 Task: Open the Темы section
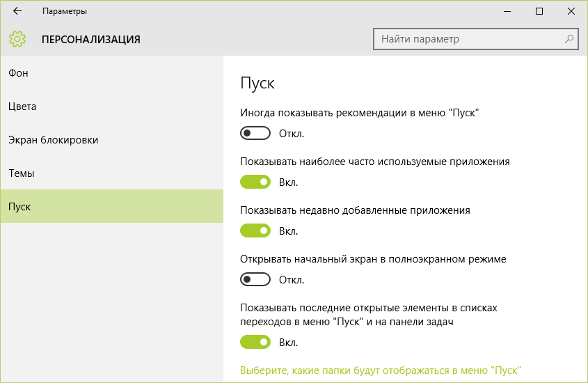(22, 173)
